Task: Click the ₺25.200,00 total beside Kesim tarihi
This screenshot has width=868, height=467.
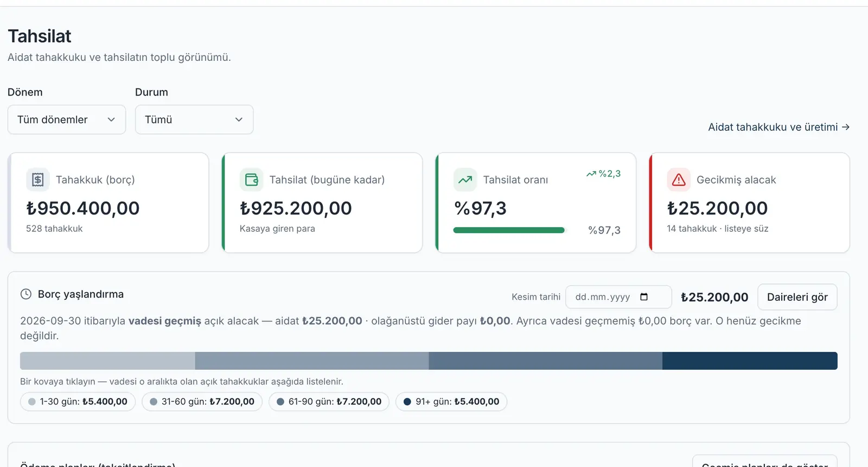Action: coord(714,297)
